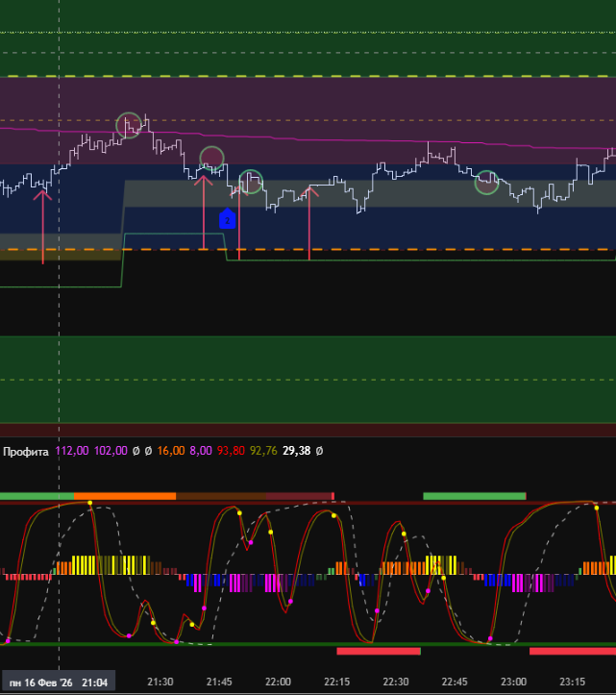This screenshot has height=695, width=616.
Task: Click the 112,00 indicator value
Action: [73, 450]
